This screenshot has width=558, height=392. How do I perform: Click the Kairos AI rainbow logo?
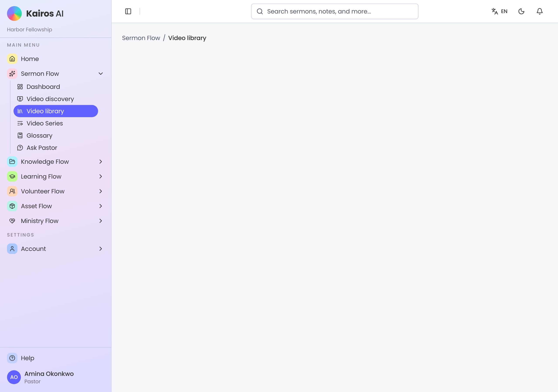point(14,14)
